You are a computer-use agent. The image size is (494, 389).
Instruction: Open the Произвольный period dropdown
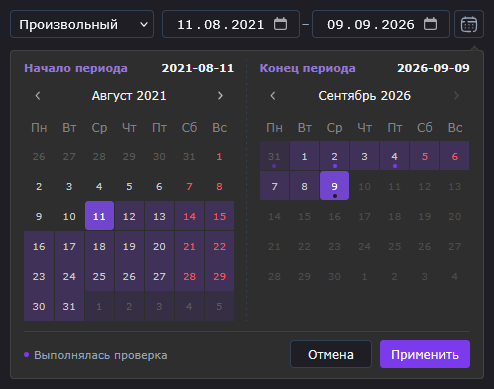[82, 24]
